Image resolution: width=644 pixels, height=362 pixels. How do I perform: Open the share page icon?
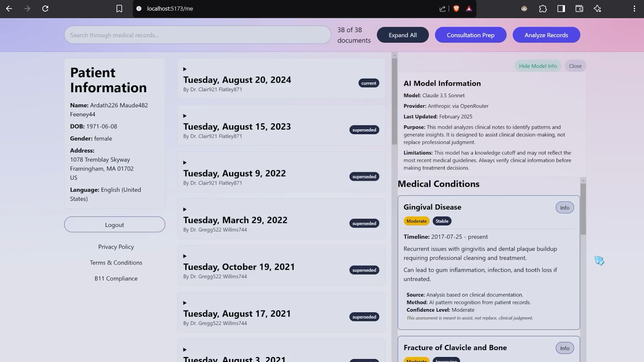point(442,9)
